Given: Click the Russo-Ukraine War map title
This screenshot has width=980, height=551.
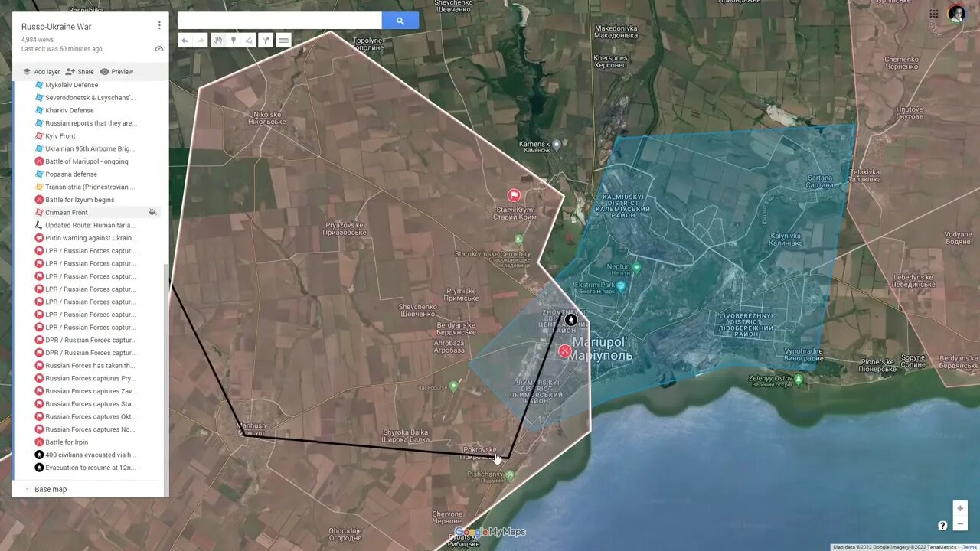Looking at the screenshot, I should 57,27.
